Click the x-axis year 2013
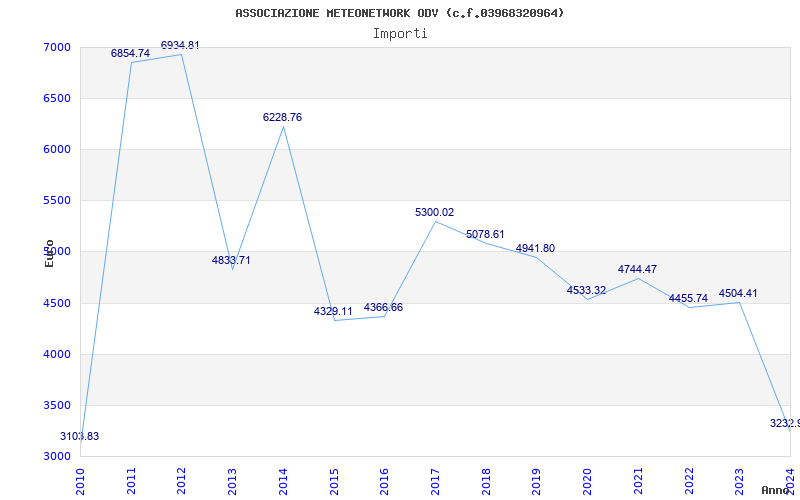Screen dimensions: 800x500 (232, 481)
